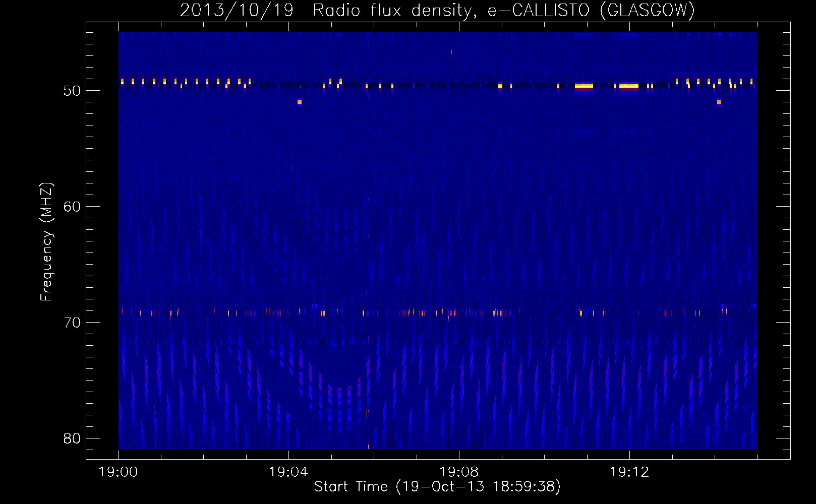Click the 50 frequency tick label
Screen dimensions: 816x504
[x=73, y=91]
